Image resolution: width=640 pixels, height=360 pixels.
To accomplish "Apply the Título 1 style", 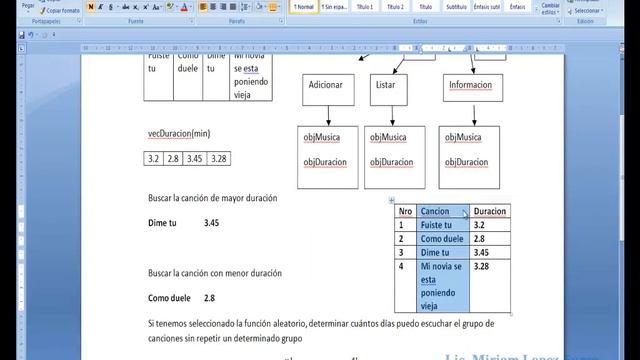I will click(x=364, y=7).
